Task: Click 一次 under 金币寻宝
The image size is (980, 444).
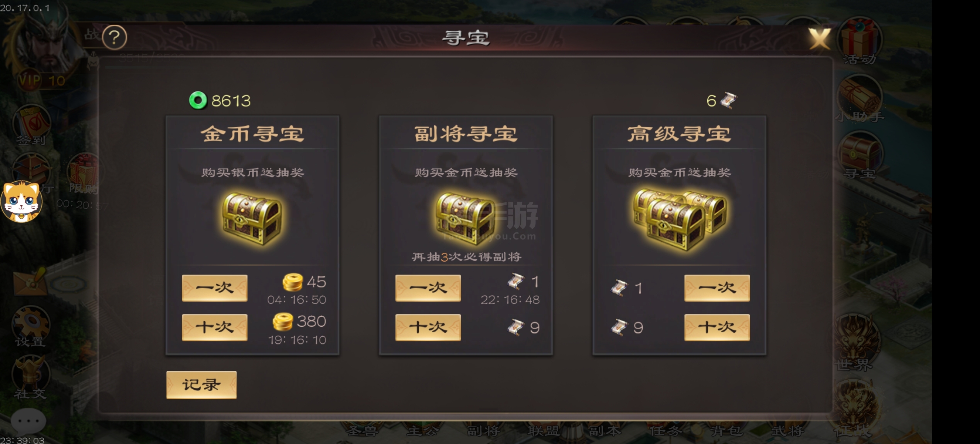Action: (x=215, y=288)
